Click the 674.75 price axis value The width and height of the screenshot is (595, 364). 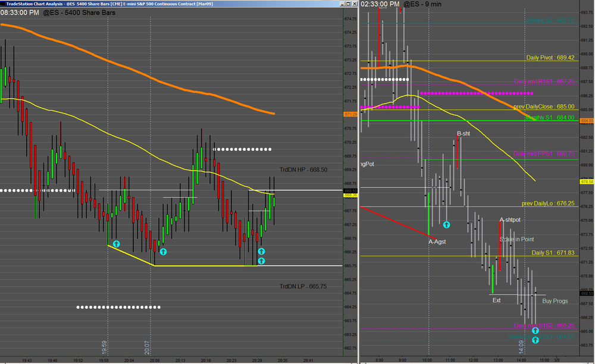click(x=350, y=19)
